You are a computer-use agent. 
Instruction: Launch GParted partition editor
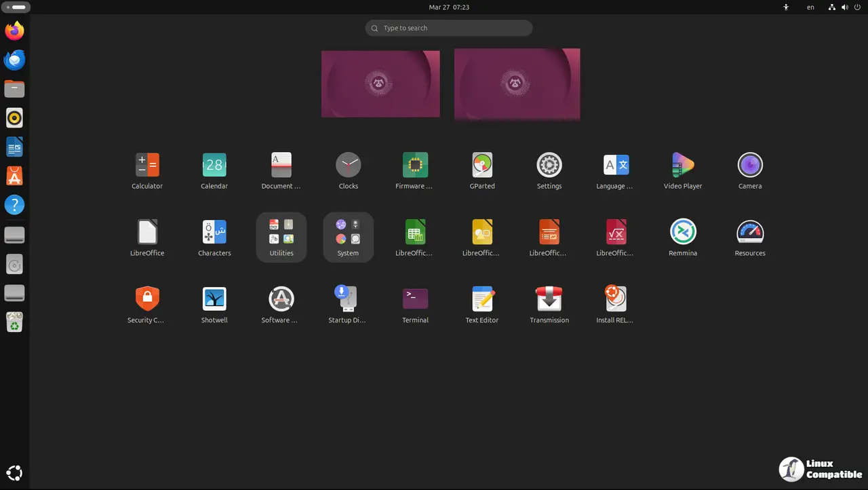click(482, 165)
